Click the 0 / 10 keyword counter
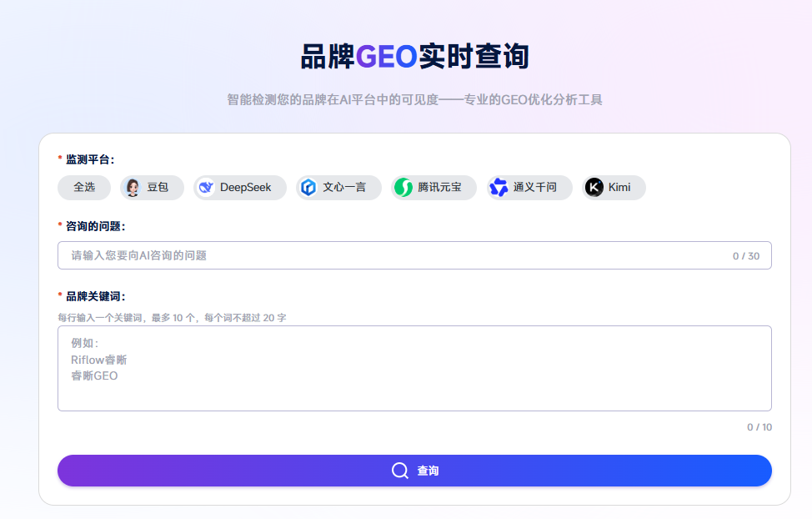The image size is (812, 519). 759,427
